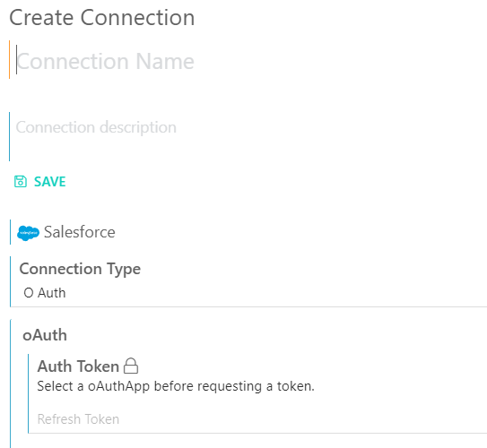
Task: Click the orange bar beside Connection Name
Action: coord(10,59)
